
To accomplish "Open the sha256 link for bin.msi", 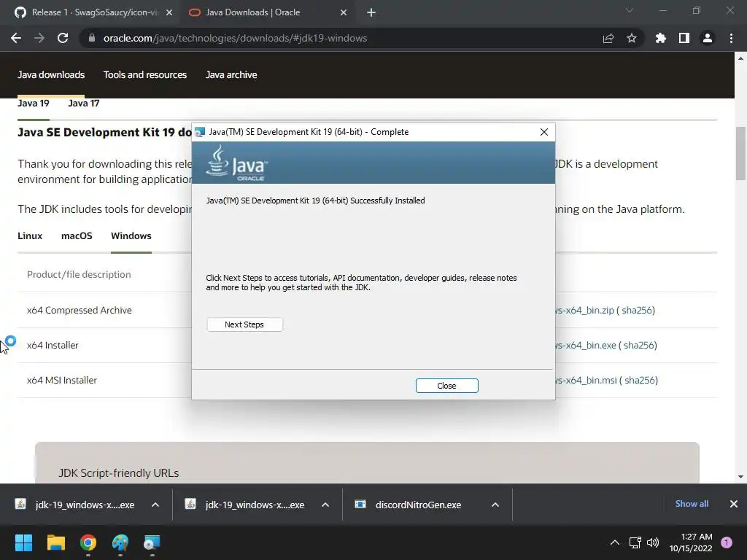I will (640, 380).
